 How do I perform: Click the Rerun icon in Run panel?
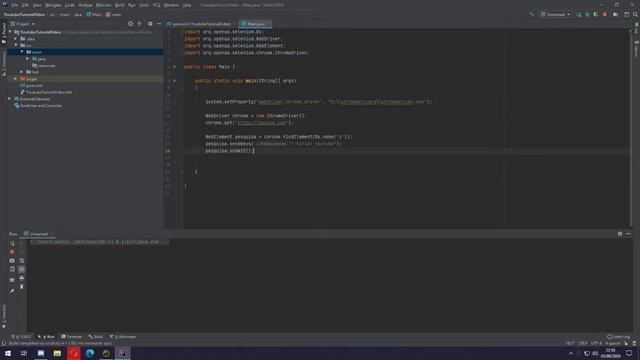click(x=12, y=243)
